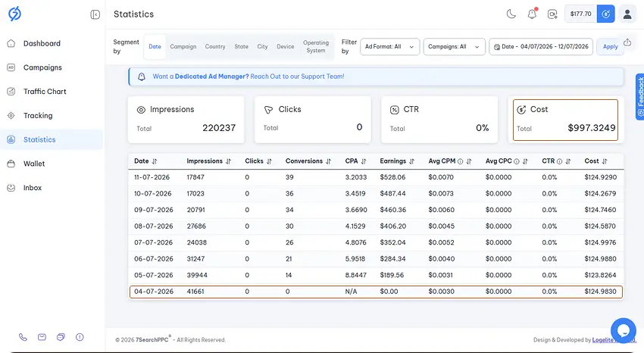Screen dimensions: 644x353
Task: Open Dashboard in the sidebar
Action: click(x=42, y=43)
